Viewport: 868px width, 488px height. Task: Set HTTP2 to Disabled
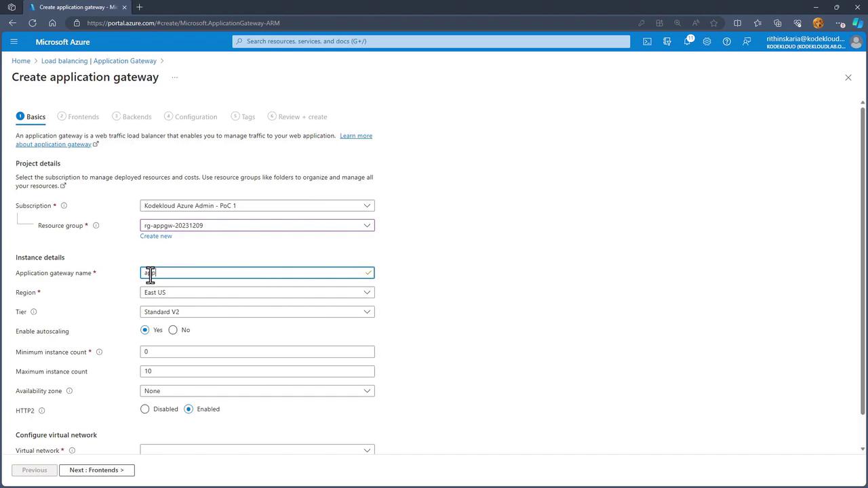coord(144,409)
